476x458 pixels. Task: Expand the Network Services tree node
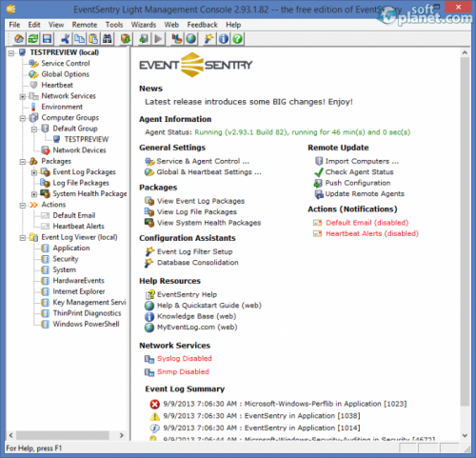point(23,96)
